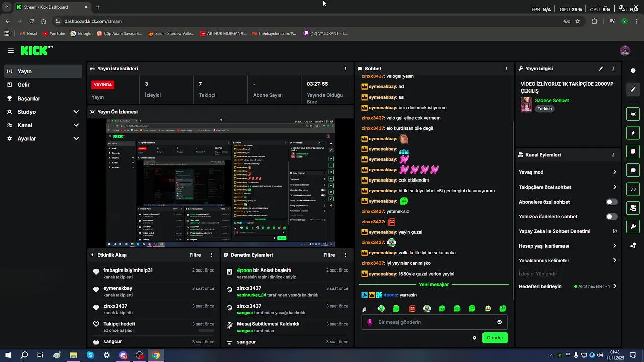This screenshot has width=644, height=362.
Task: Toggle the channel actions icon in right sidebar
Action: click(x=633, y=208)
